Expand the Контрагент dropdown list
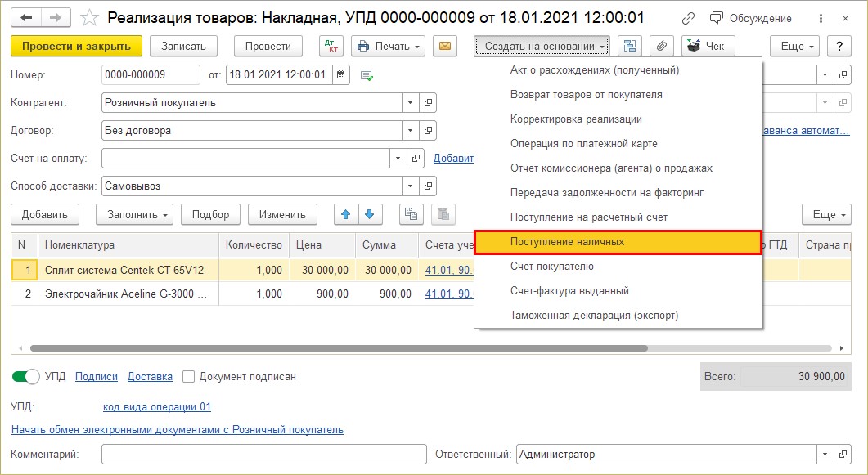The height and width of the screenshot is (475, 868). 410,103
